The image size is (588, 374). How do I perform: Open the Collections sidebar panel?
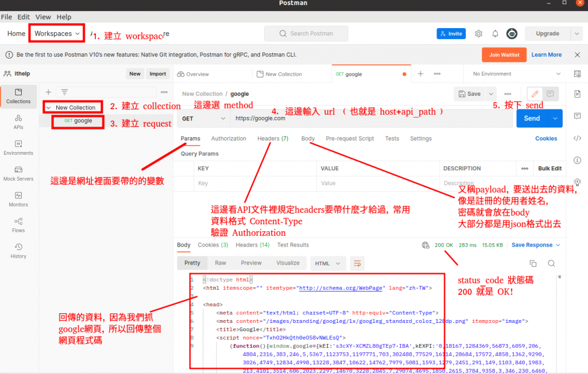point(18,96)
